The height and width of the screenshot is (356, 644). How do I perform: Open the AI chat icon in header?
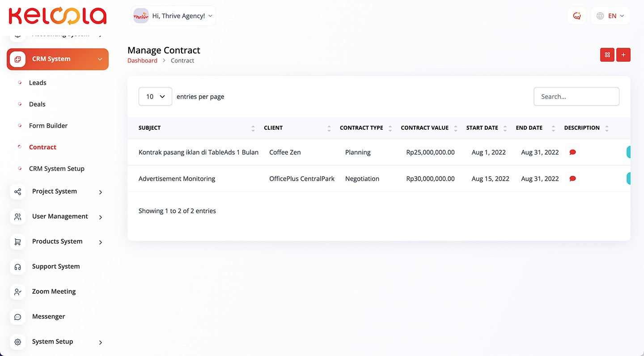[x=576, y=16]
